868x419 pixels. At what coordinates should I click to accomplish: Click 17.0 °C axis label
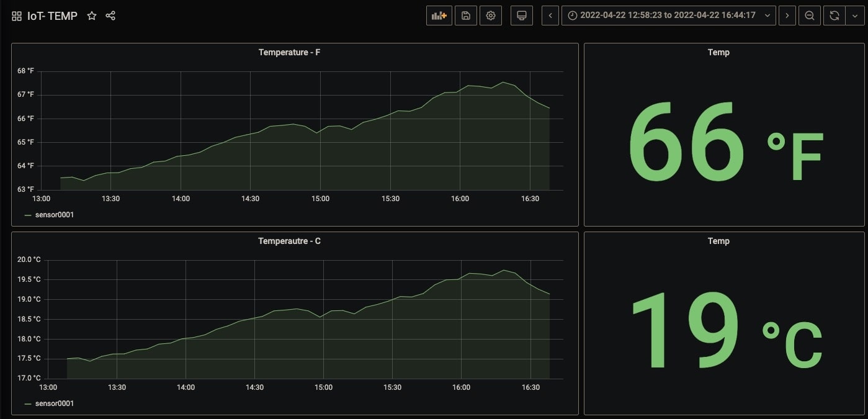point(29,378)
